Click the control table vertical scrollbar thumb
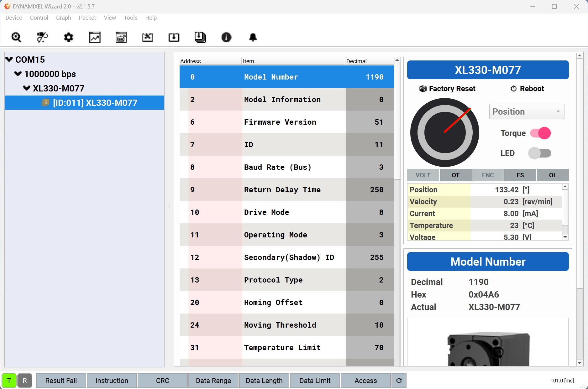 [x=397, y=122]
